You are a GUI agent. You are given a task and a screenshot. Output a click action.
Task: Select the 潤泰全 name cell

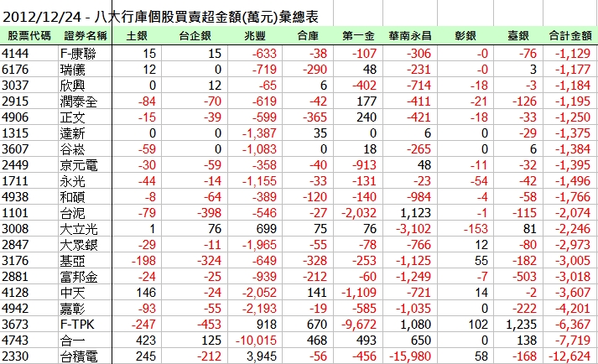pos(79,101)
